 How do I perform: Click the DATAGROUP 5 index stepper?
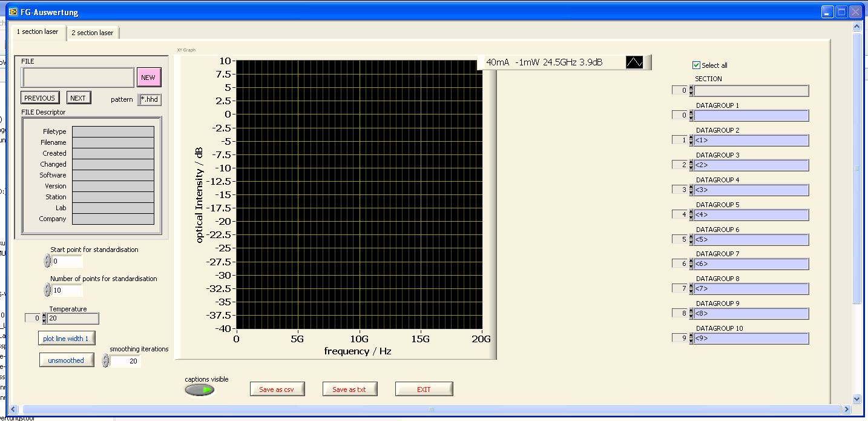pos(691,214)
